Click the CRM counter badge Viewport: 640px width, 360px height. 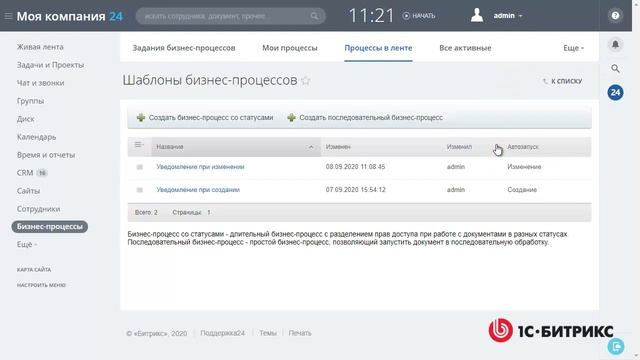[x=42, y=173]
